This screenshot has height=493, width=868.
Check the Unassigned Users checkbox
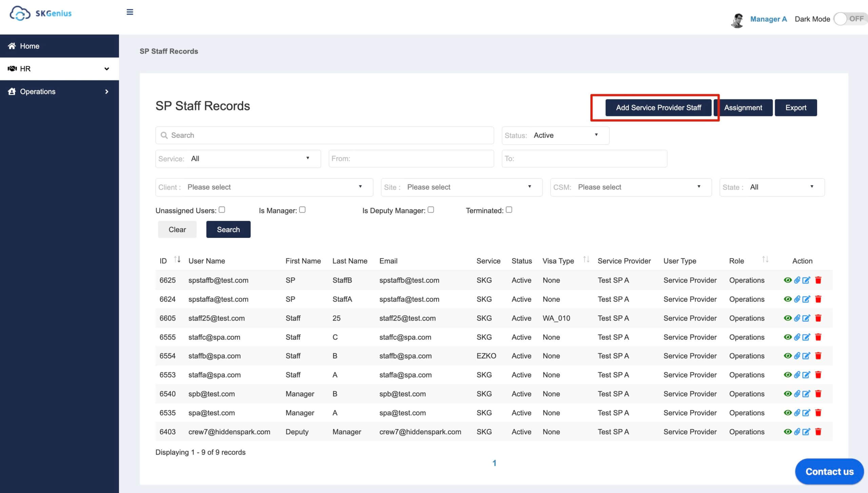point(222,210)
